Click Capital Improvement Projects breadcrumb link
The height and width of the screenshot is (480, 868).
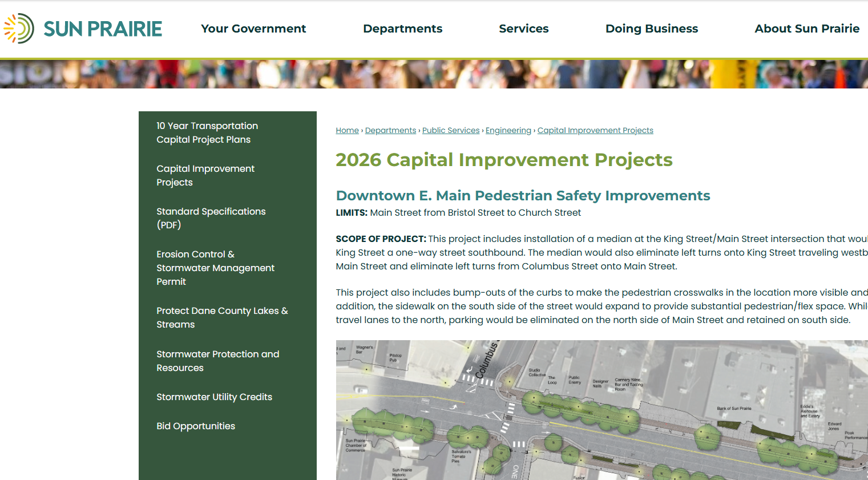click(595, 130)
